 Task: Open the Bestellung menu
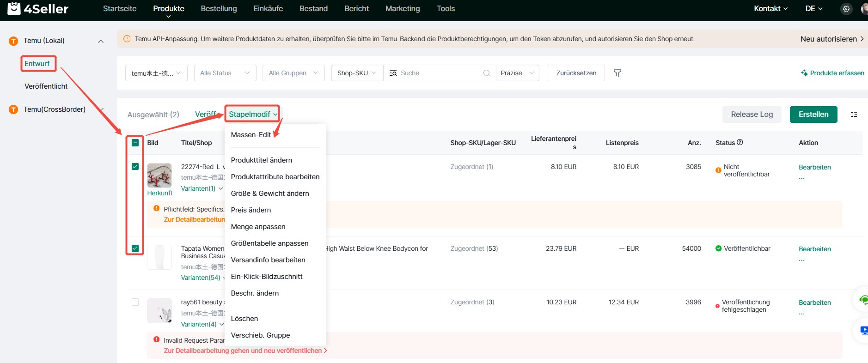(x=219, y=9)
